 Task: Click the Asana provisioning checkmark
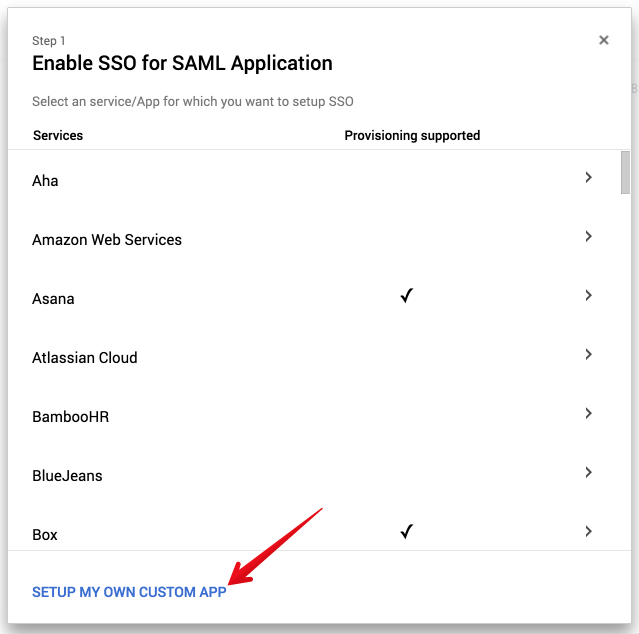(406, 296)
